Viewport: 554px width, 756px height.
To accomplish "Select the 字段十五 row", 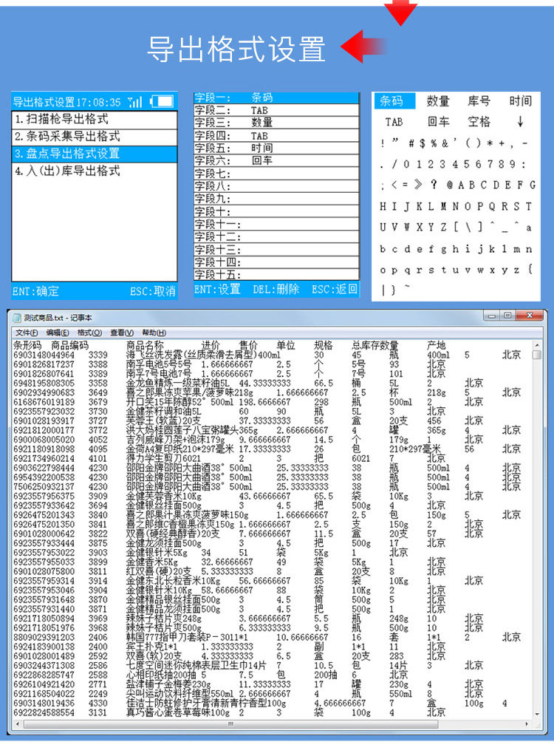I will point(276,274).
